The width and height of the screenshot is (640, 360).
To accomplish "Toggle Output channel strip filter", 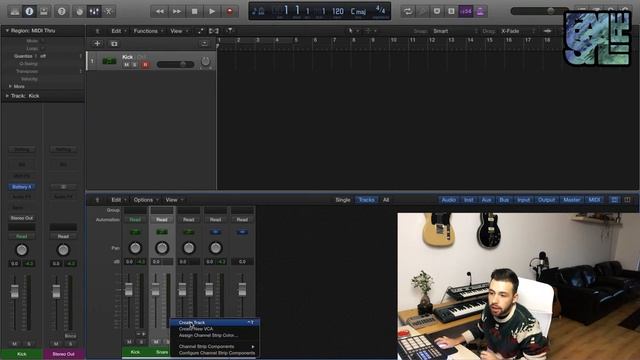I will click(547, 200).
